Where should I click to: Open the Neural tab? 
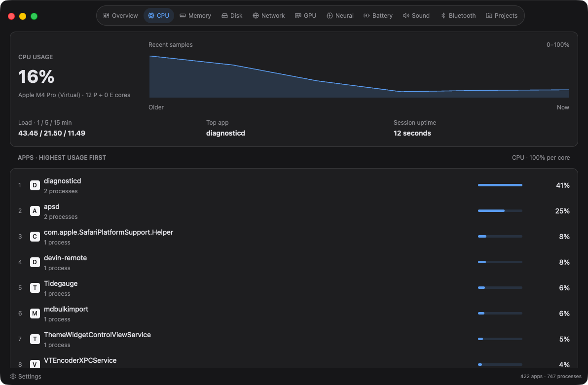pos(340,16)
